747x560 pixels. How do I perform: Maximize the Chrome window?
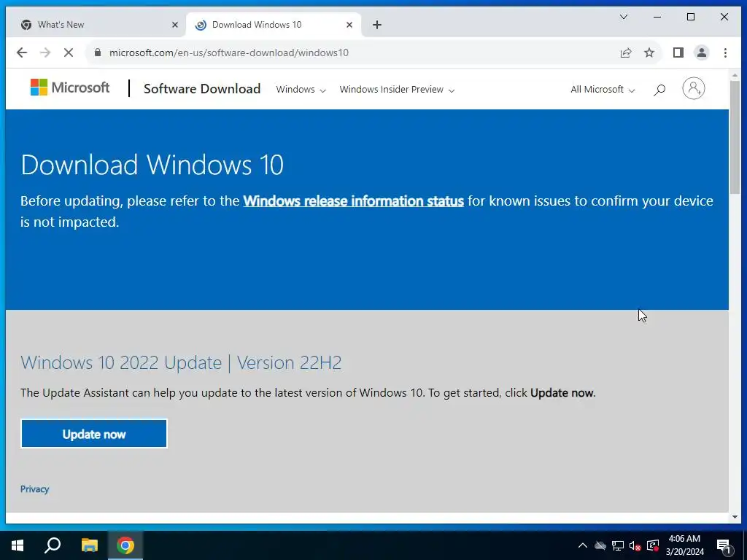[690, 17]
